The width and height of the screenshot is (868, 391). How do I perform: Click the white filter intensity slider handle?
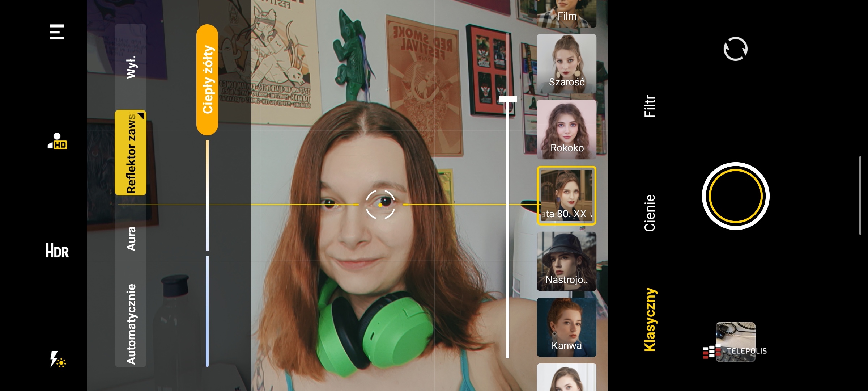tap(507, 99)
